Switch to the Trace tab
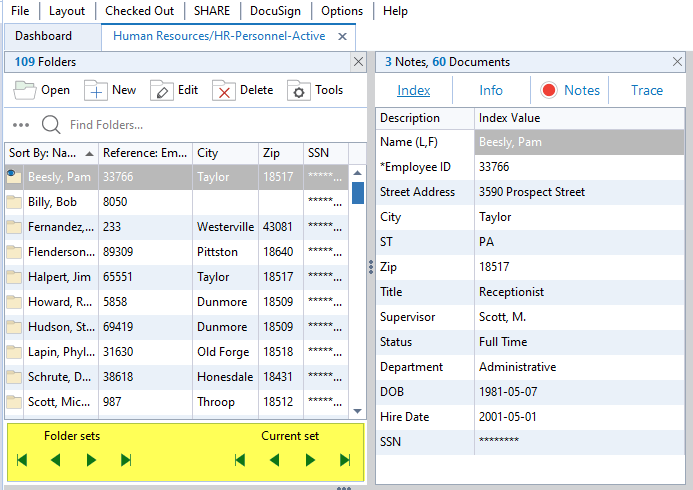This screenshot has width=693, height=490. (x=647, y=90)
